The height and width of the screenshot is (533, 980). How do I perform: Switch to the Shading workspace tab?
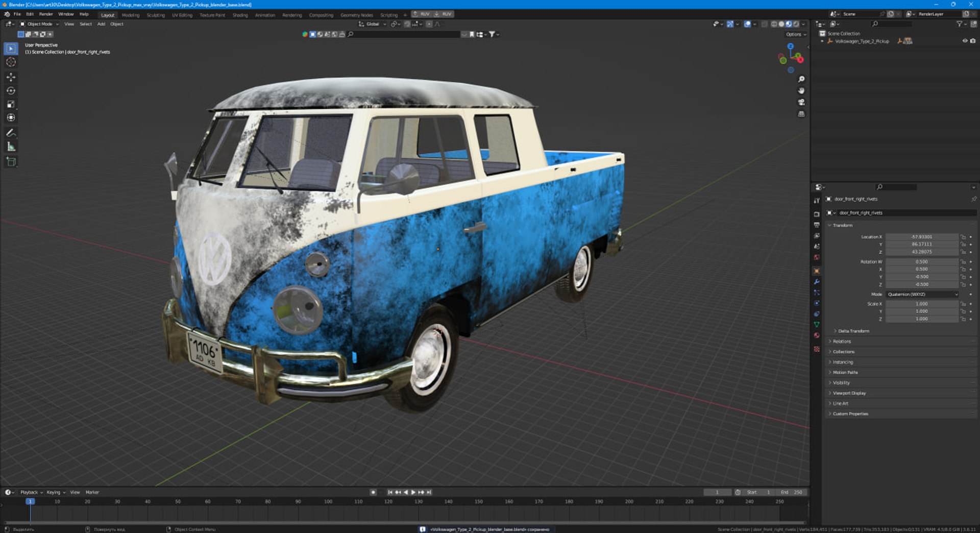point(240,15)
